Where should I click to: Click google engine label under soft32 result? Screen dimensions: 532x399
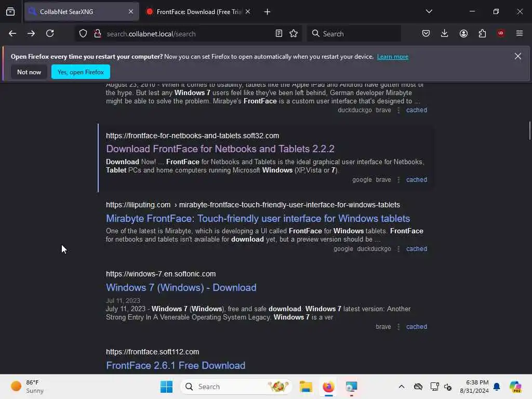tap(362, 179)
